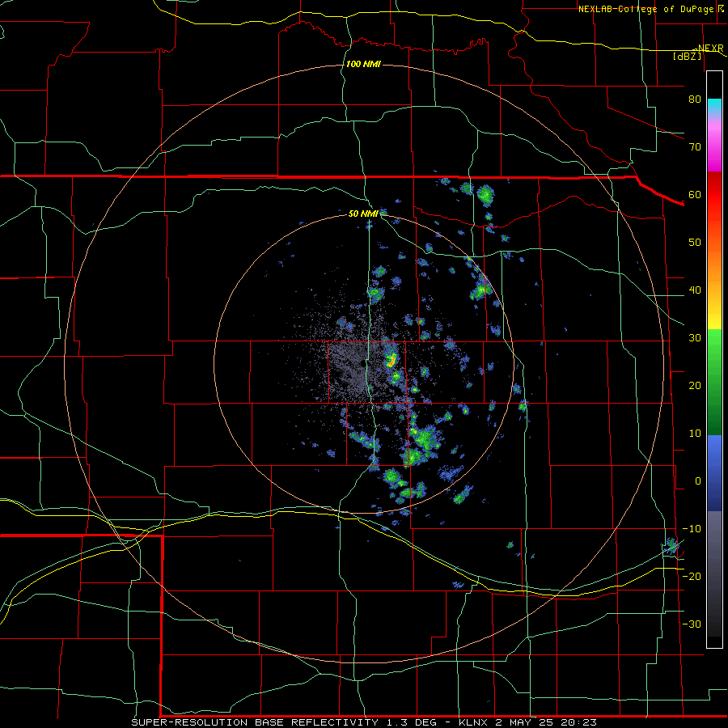Click the 100 NMI range ring label
Viewport: 728px width, 728px height.
363,64
